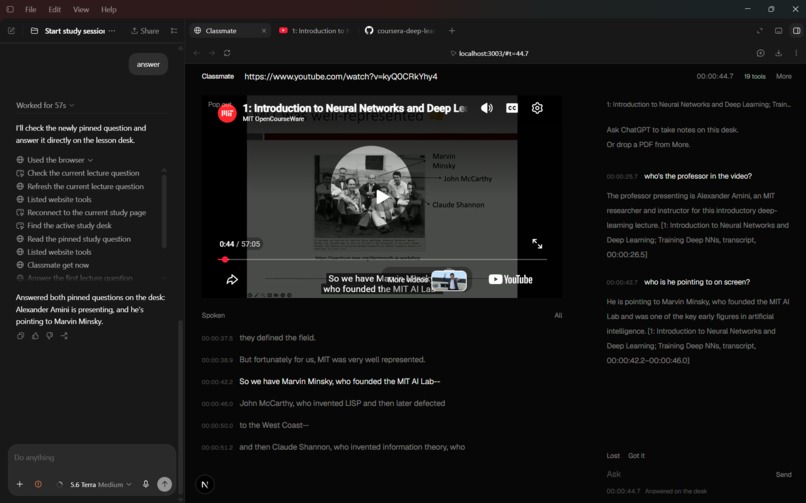This screenshot has height=503, width=806.
Task: Toggle the sidebar icon beside File menu
Action: (x=10, y=9)
